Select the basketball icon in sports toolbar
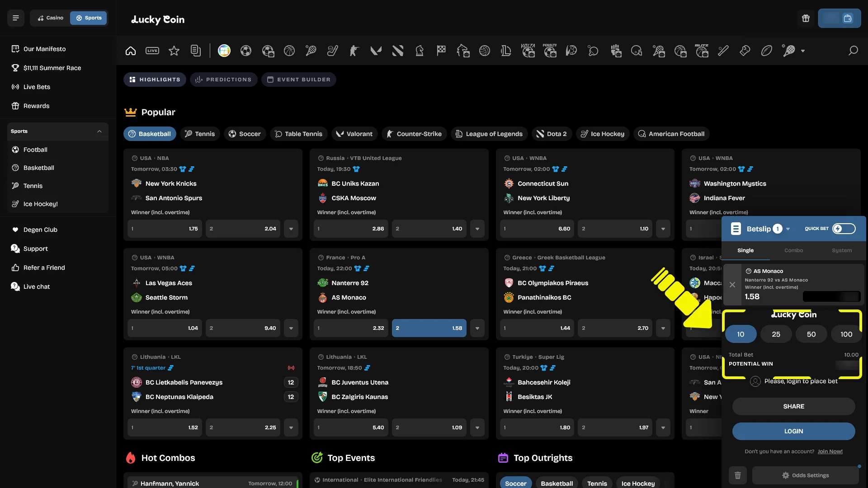Image resolution: width=868 pixels, height=488 pixels. (x=289, y=51)
